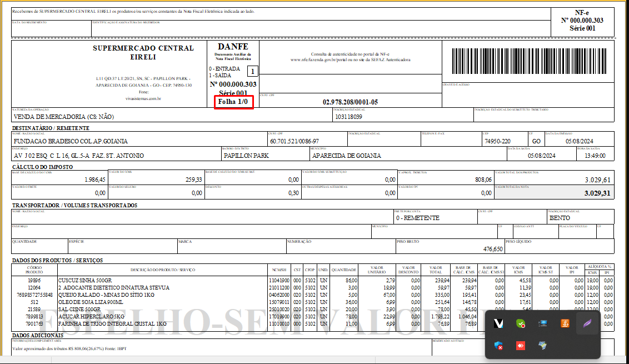Click unit price 22,99 for acucar
This screenshot has height=364, width=629.
[x=389, y=317]
